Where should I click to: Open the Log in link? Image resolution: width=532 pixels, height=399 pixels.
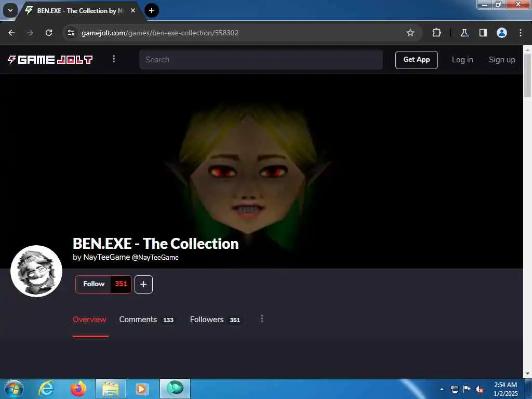pyautogui.click(x=462, y=60)
